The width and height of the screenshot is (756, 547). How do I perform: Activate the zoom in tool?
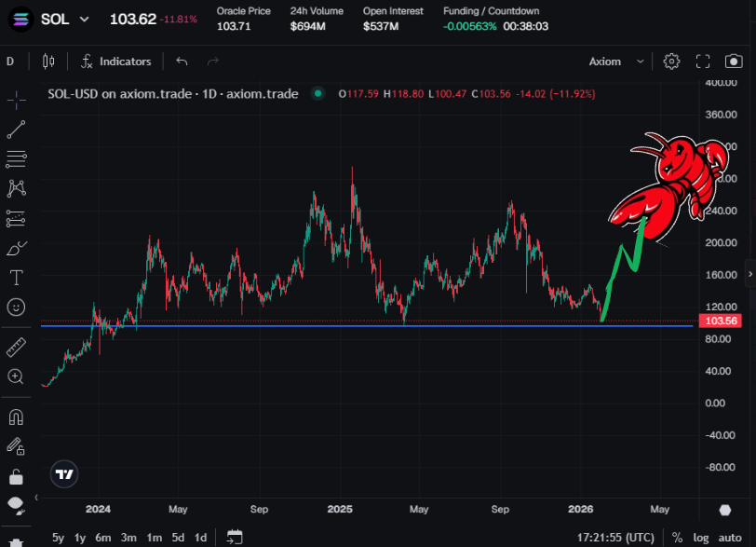(x=16, y=376)
